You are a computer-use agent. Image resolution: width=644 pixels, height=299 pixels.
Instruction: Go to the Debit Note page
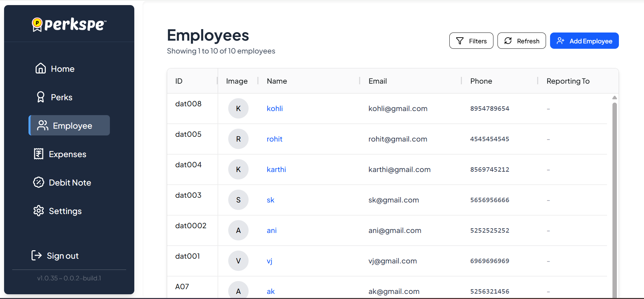(x=70, y=183)
